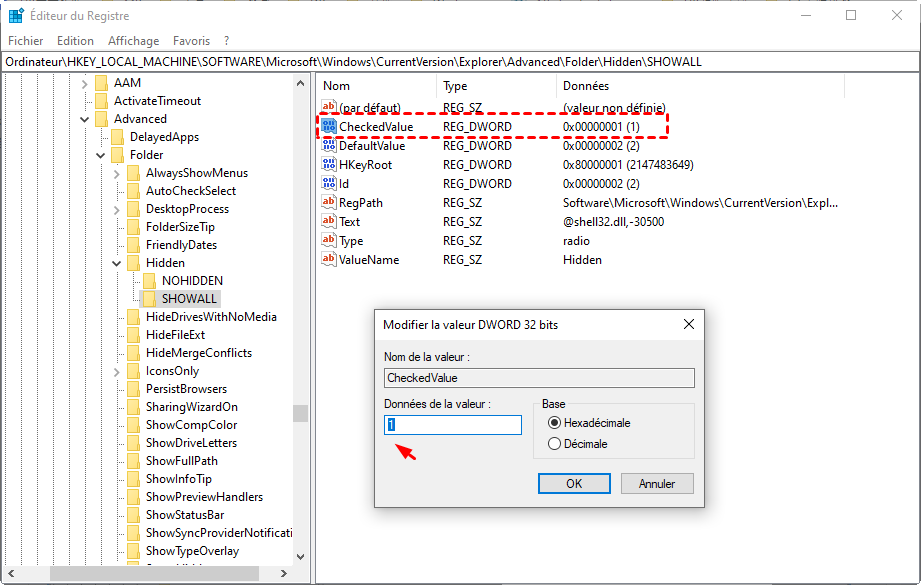Open the ? help menu
The height and width of the screenshot is (585, 921).
[227, 41]
